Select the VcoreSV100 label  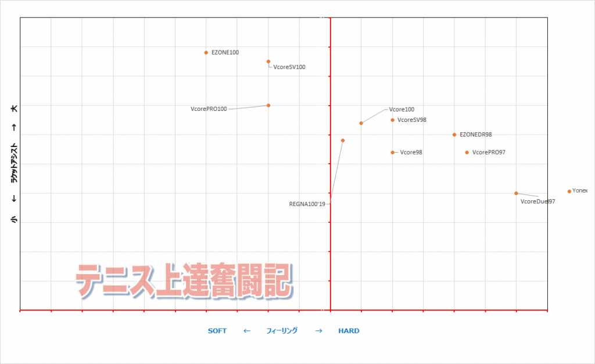289,67
